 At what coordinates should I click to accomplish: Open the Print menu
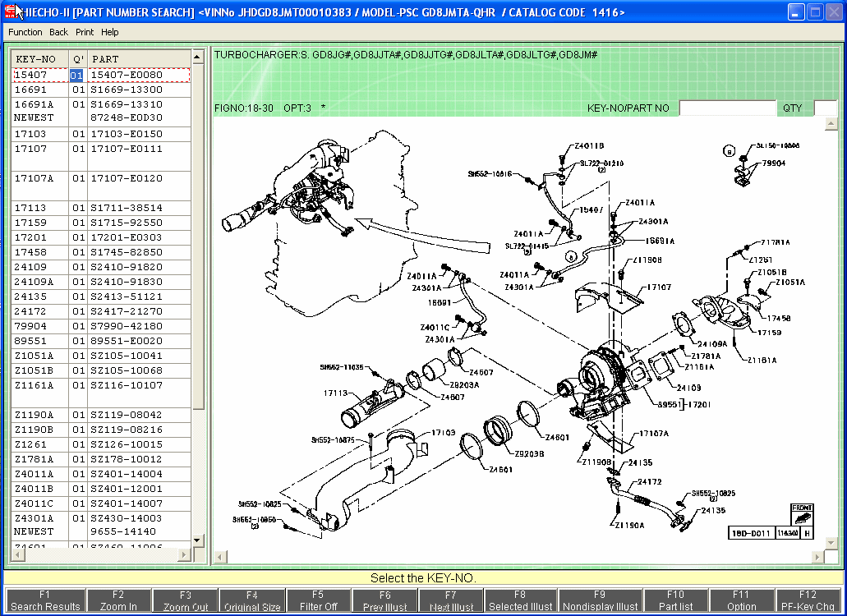pos(84,32)
